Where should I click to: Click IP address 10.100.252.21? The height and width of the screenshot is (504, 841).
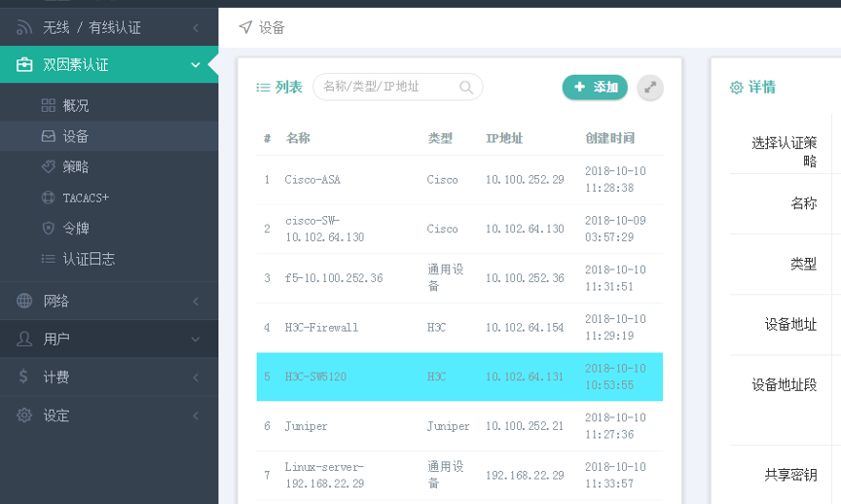525,426
